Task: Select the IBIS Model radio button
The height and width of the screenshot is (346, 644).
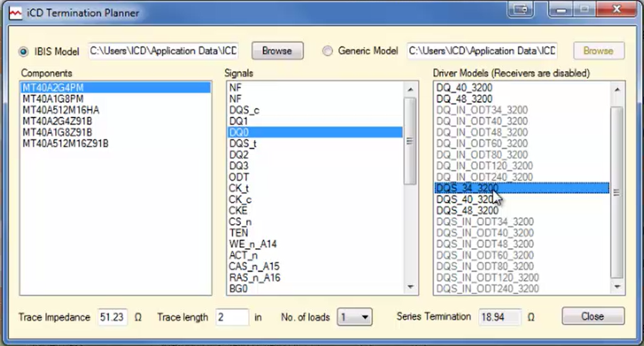Action: point(23,52)
